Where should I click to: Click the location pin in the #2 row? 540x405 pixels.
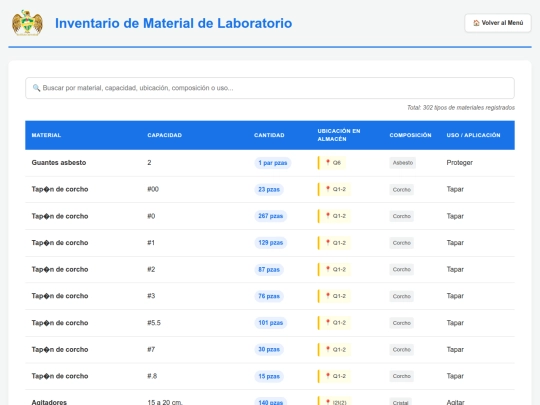pos(328,269)
